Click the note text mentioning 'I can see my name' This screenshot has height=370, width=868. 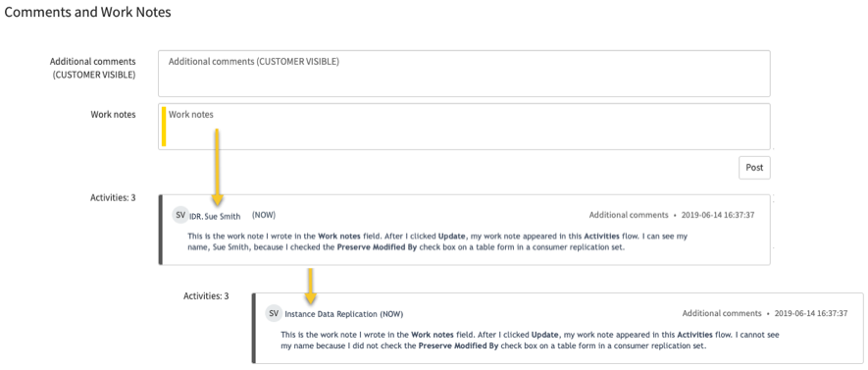[437, 242]
